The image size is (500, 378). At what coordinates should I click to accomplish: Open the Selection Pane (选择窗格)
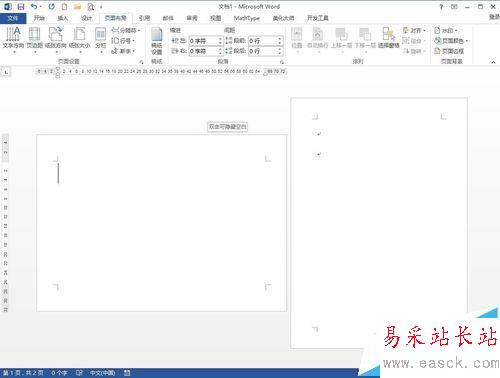pos(389,38)
